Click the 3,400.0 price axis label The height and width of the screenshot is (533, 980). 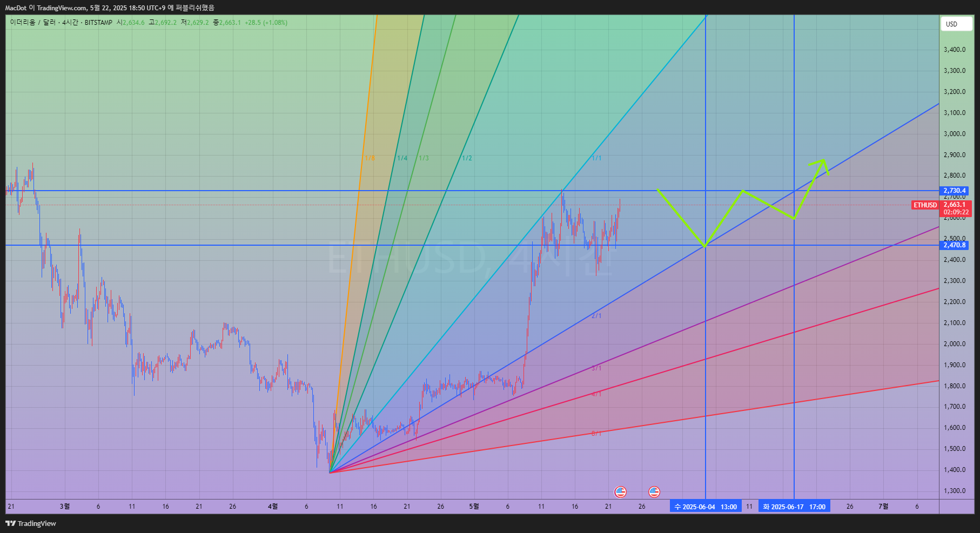tap(955, 50)
